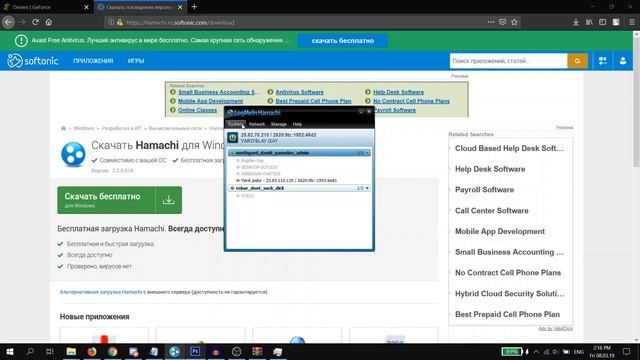640x360 pixels.
Task: Open Hamachi taskbar icon
Action: [x=174, y=351]
